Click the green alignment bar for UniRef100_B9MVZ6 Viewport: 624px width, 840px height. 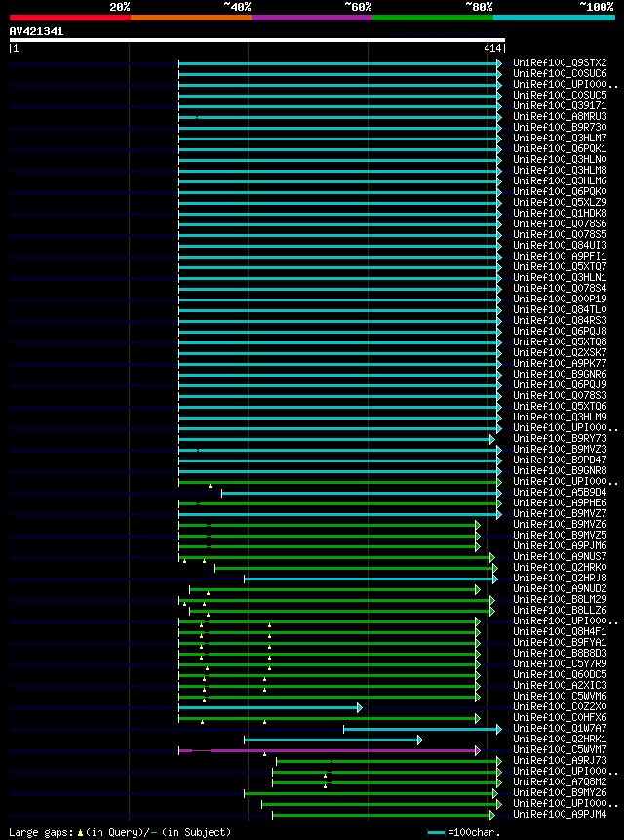pos(330,525)
